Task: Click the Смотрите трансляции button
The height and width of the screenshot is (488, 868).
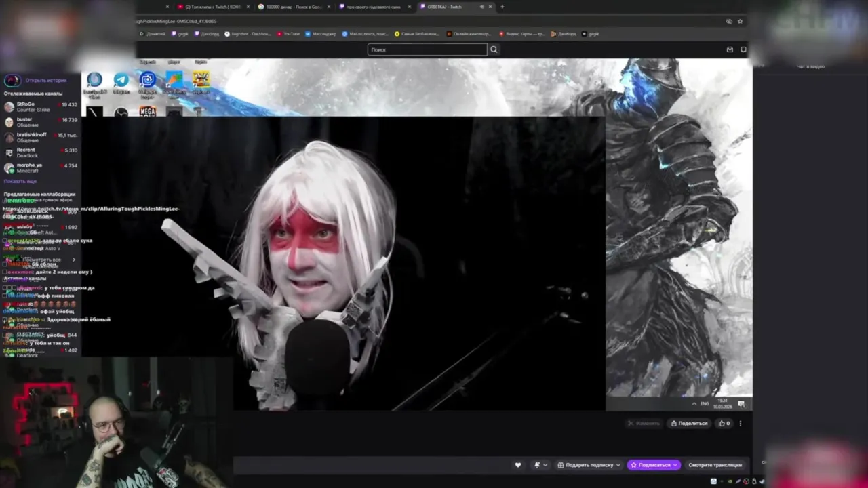Action: [x=715, y=465]
